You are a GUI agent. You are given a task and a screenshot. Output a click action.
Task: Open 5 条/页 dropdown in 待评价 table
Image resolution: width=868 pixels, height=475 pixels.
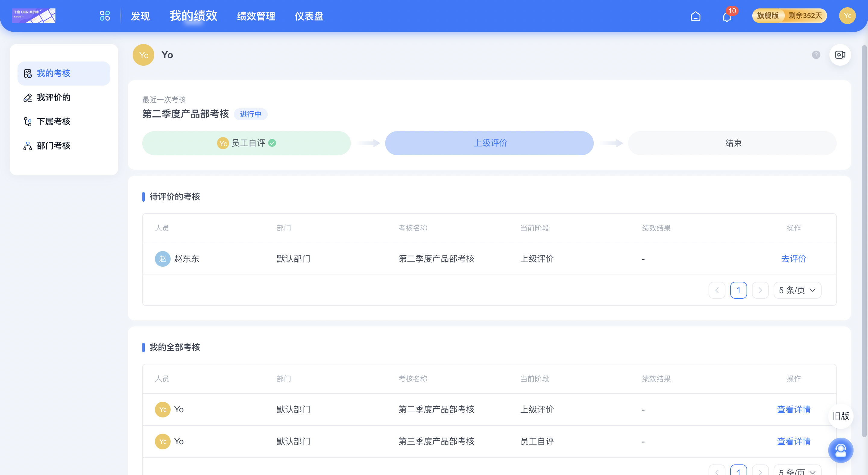(797, 290)
